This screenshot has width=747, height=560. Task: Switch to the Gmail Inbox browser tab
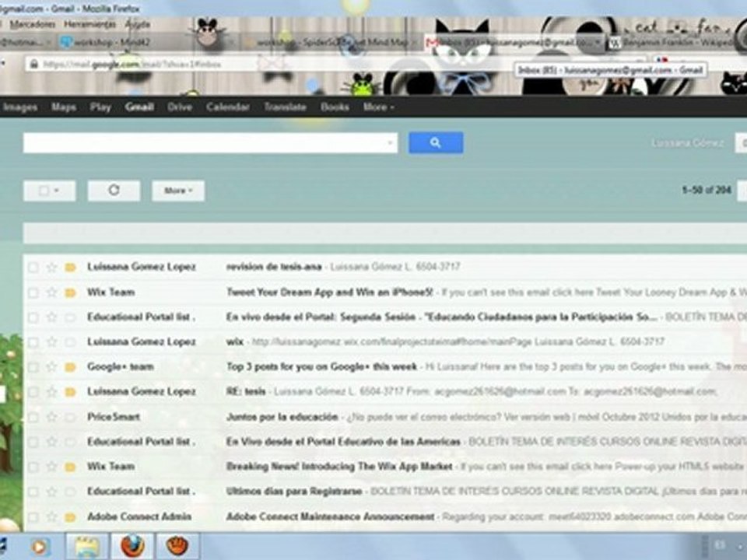point(514,42)
